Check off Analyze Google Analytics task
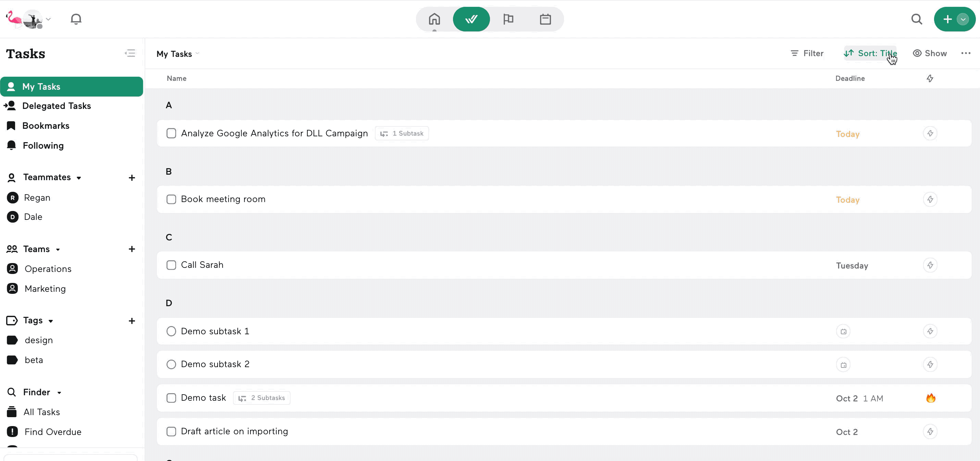The height and width of the screenshot is (461, 980). tap(171, 133)
